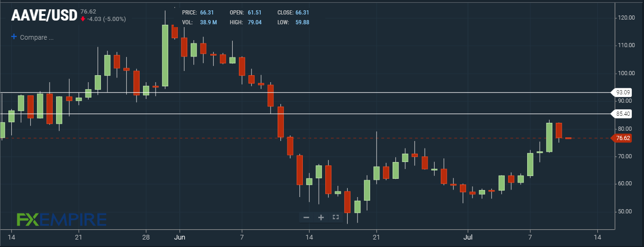Open the Compare symbols option
This screenshot has height=247, width=644.
[x=36, y=37]
